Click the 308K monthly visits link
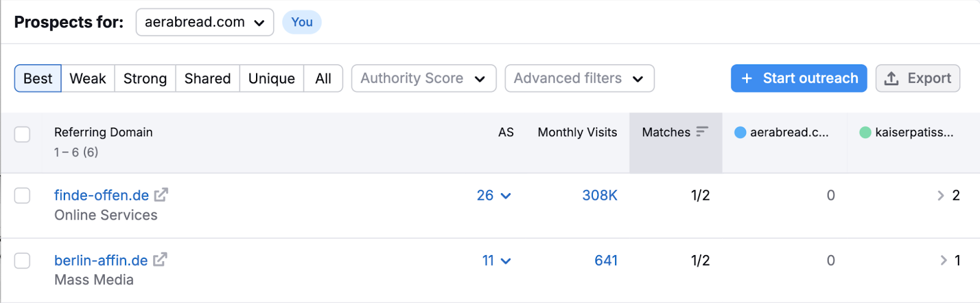 [599, 196]
